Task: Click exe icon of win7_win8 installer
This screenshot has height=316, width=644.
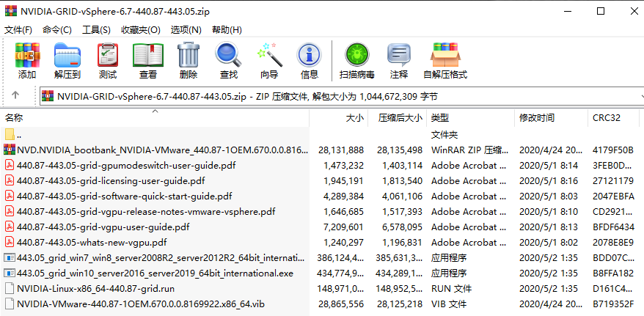Action: [10, 258]
